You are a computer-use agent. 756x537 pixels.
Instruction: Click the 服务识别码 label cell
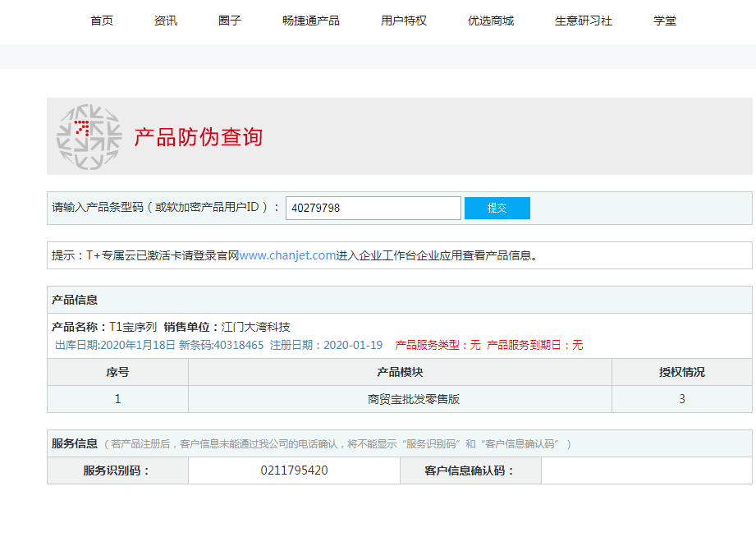pyautogui.click(x=117, y=470)
